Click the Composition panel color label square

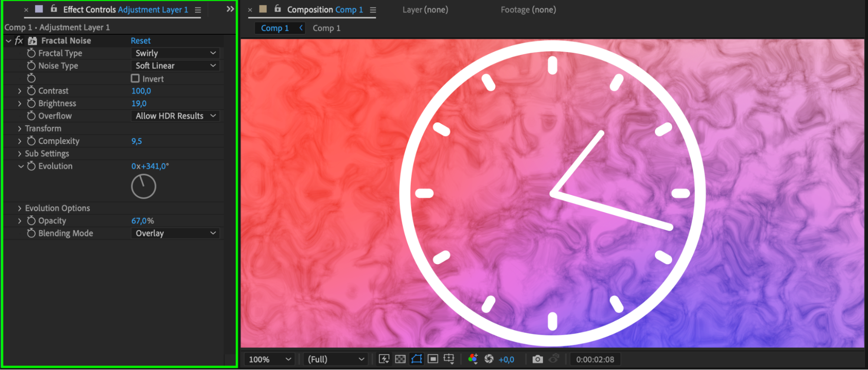pyautogui.click(x=263, y=9)
